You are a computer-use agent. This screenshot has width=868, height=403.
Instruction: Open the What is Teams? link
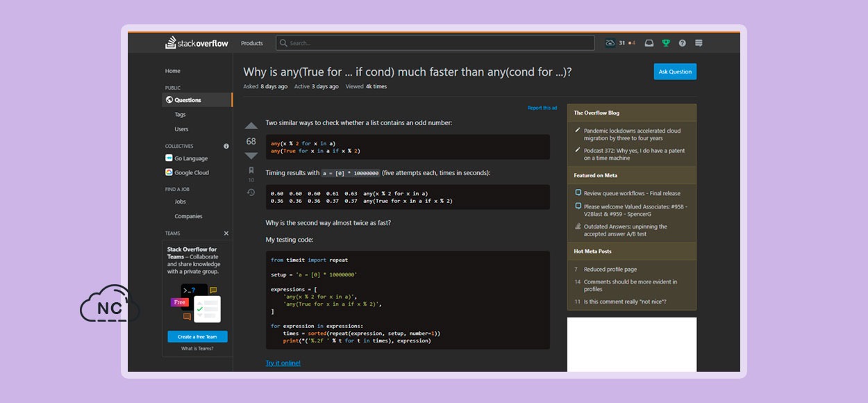(x=197, y=349)
